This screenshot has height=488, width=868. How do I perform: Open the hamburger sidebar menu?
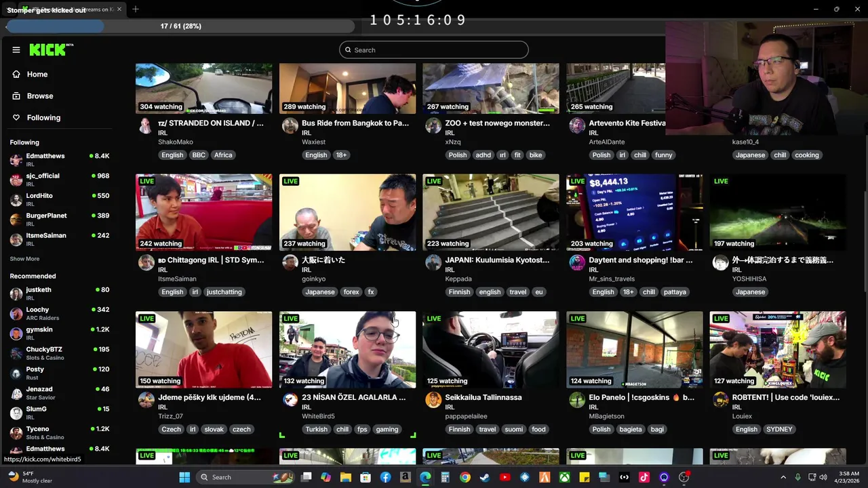point(16,49)
